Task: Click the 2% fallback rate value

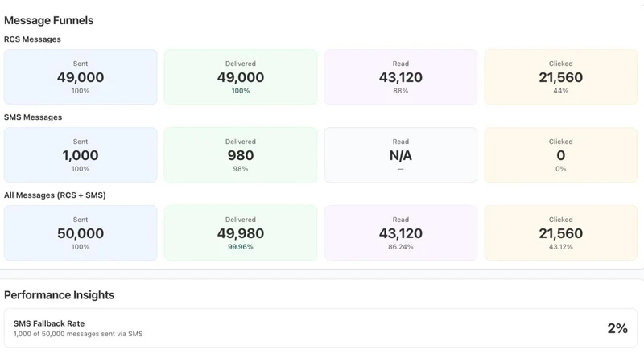Action: click(x=617, y=328)
